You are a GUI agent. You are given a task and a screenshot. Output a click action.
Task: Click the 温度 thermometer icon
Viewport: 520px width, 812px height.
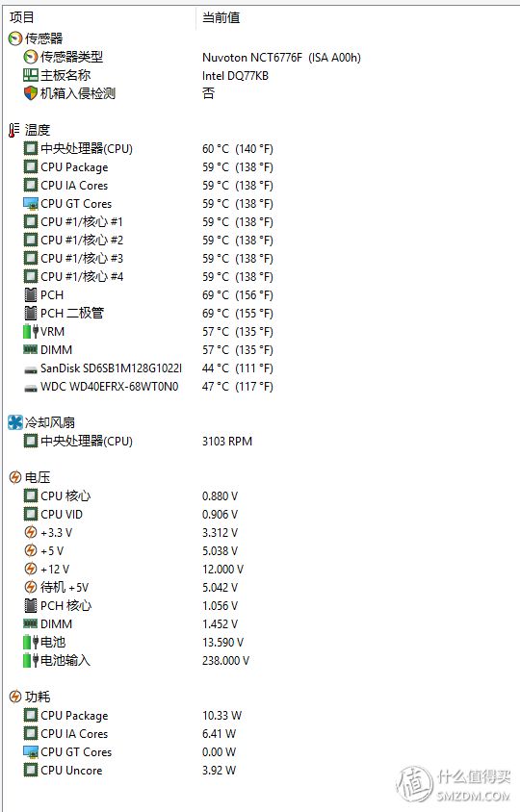pos(14,130)
